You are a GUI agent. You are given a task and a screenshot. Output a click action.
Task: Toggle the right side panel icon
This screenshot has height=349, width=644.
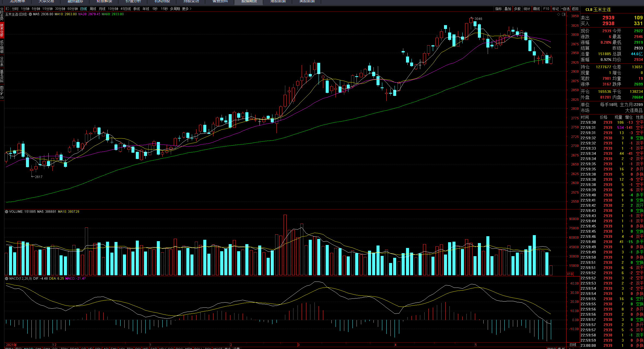point(563,14)
